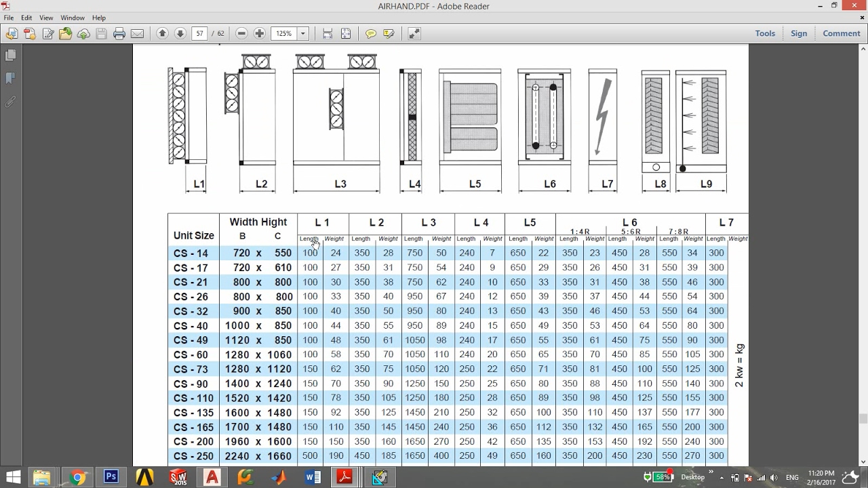Open the Sign pane
This screenshot has height=488, width=868.
tap(799, 33)
